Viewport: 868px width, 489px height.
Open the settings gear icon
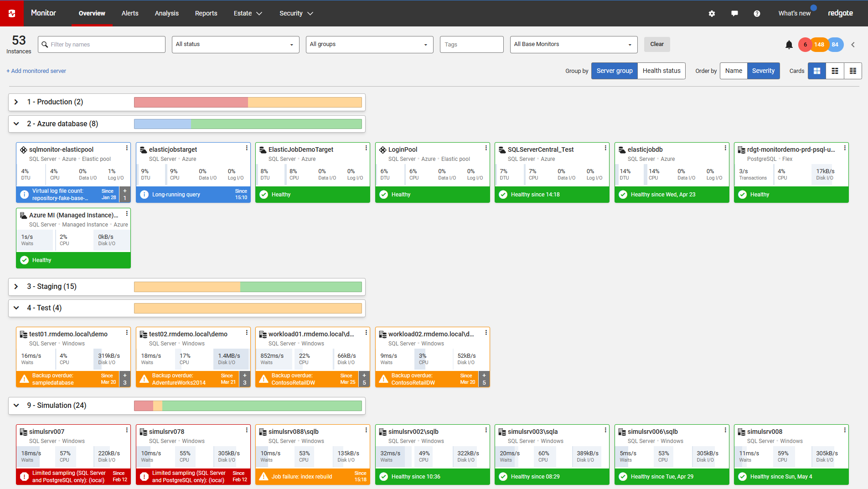point(712,14)
